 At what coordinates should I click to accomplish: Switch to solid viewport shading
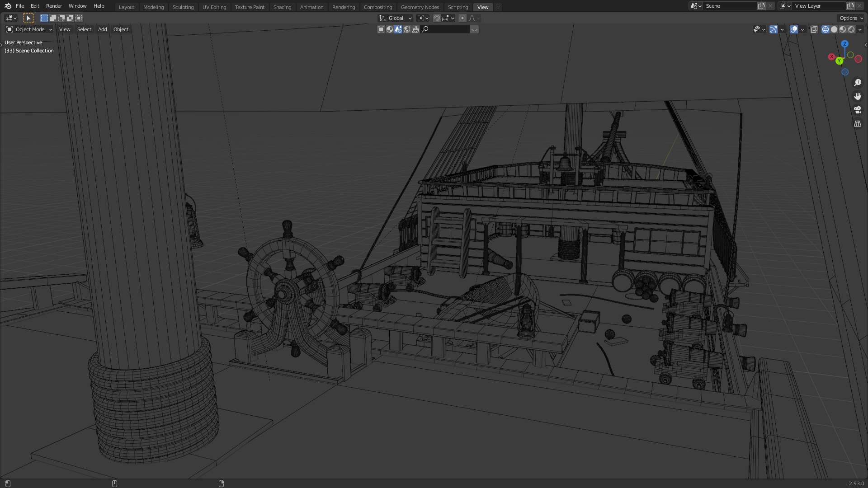coord(834,29)
